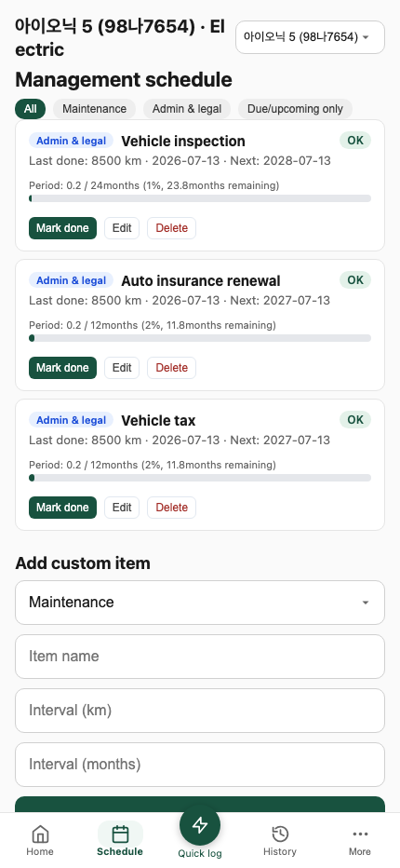Screen dimensions: 400x868
Task: Open Quick log lightning button
Action: pyautogui.click(x=200, y=825)
